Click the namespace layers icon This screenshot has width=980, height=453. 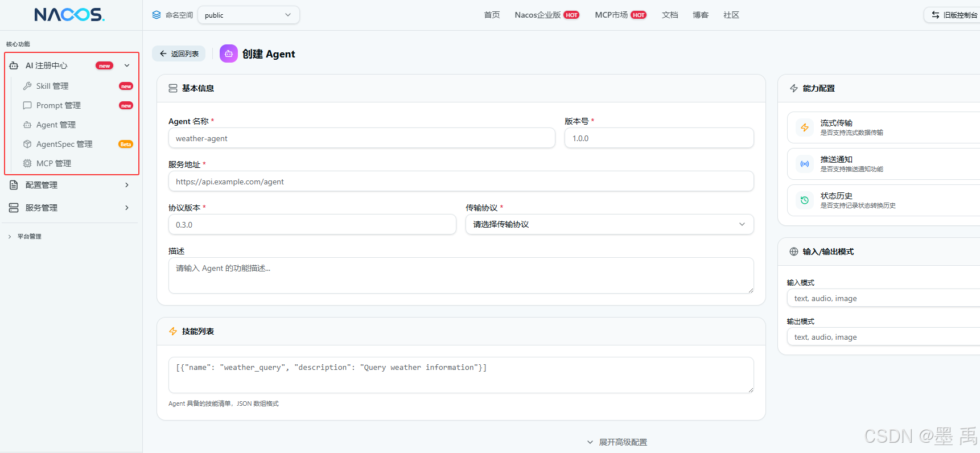pos(157,15)
